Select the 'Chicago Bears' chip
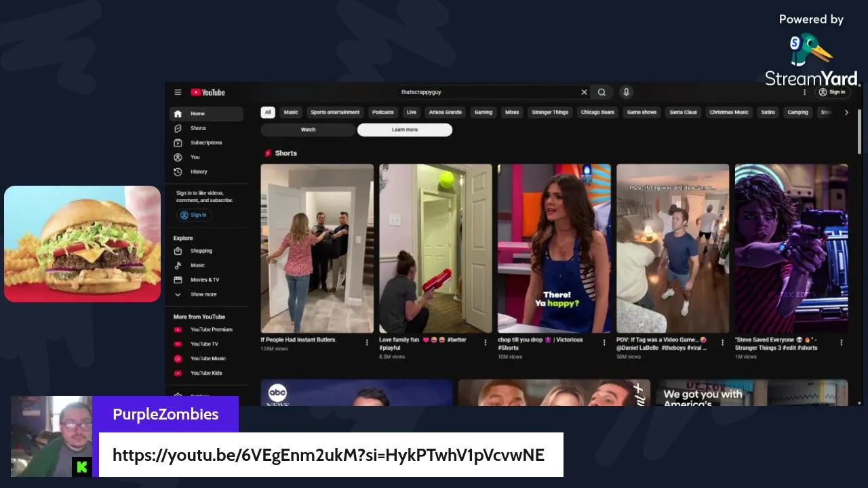The width and height of the screenshot is (868, 488). click(597, 113)
